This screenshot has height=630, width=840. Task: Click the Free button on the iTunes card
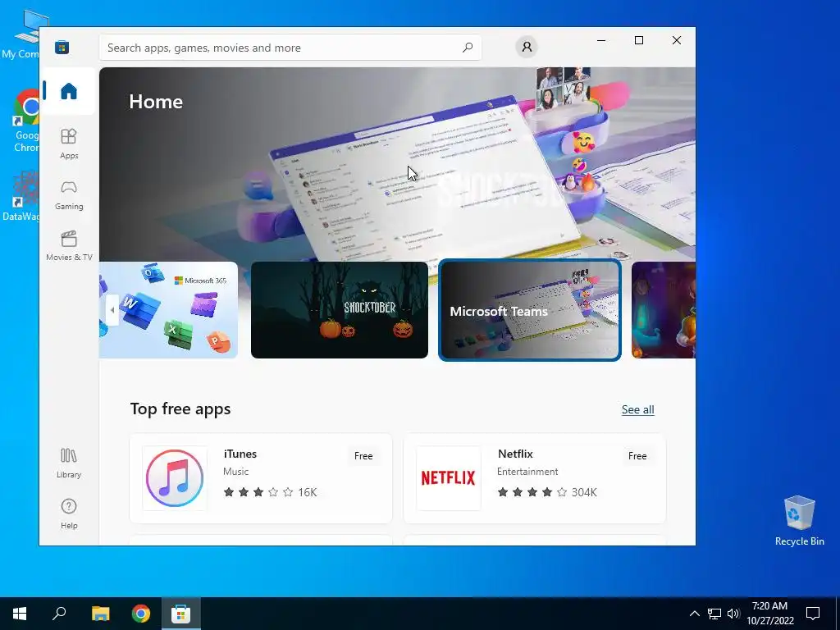[x=363, y=456]
